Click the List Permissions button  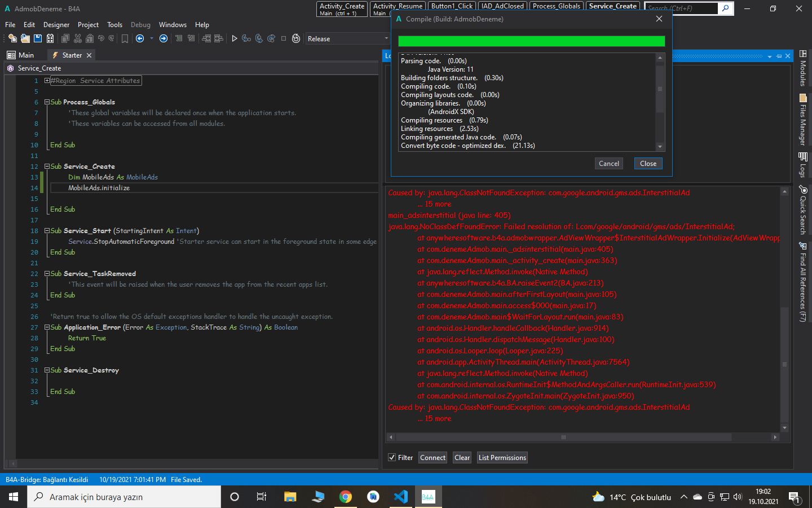pyautogui.click(x=502, y=457)
